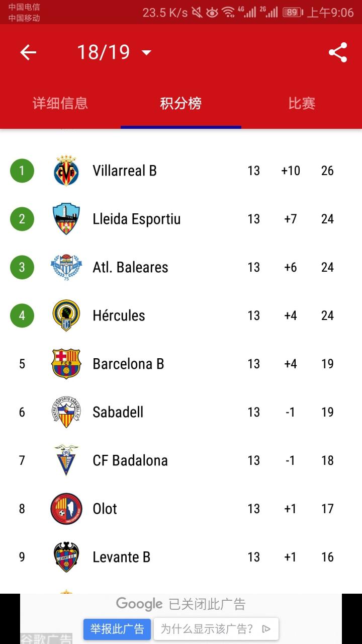Tap the Barcelona B crest icon
The width and height of the screenshot is (362, 644).
tap(66, 364)
